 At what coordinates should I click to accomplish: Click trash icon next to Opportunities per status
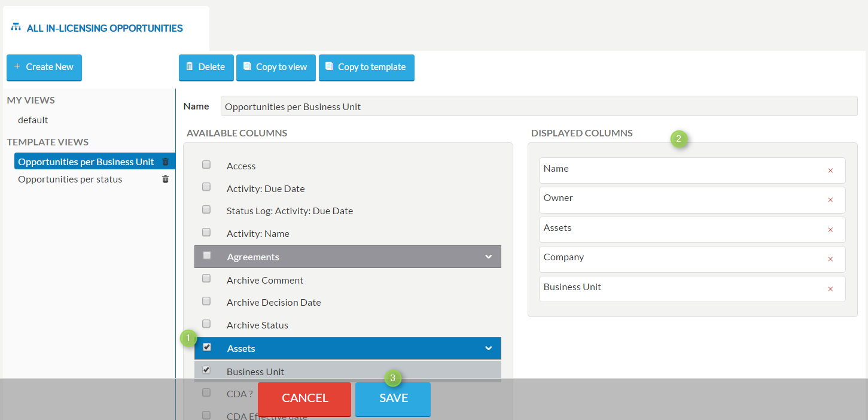pyautogui.click(x=166, y=179)
